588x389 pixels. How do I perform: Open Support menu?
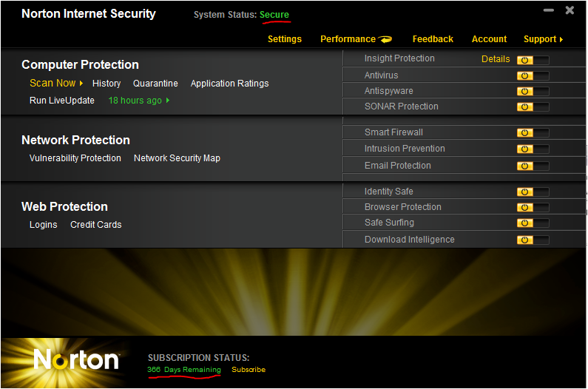540,39
